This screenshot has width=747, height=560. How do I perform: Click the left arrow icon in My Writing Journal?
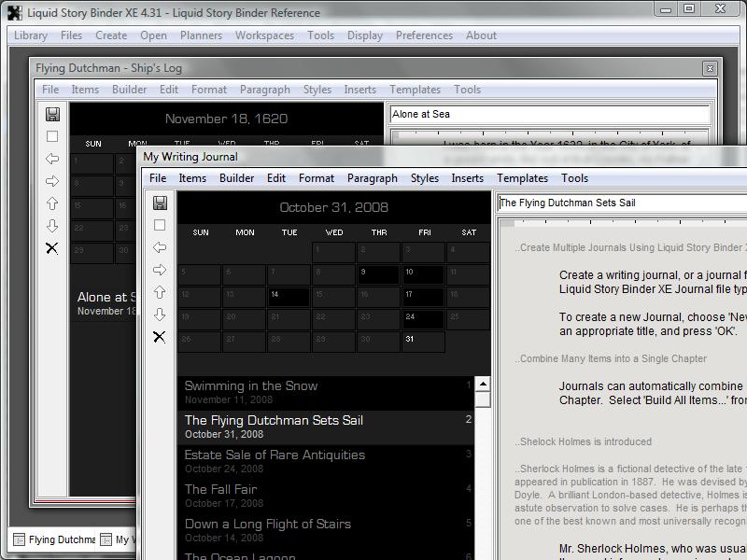point(160,247)
